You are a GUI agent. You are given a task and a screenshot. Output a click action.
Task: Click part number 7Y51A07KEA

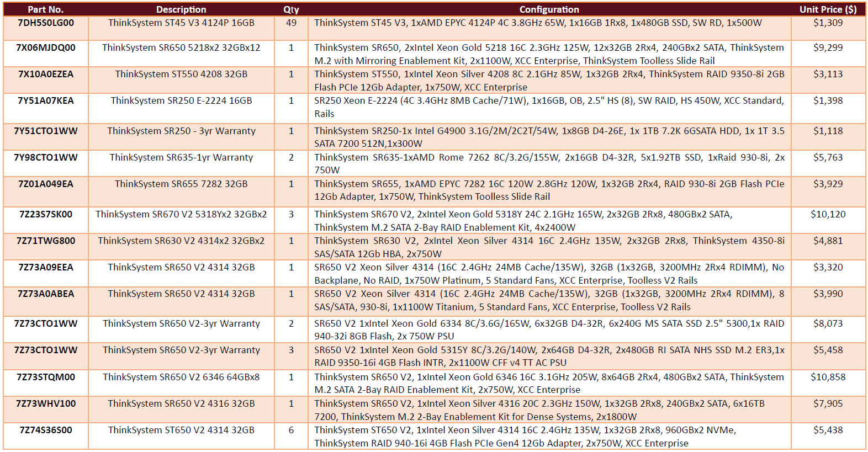[46, 100]
